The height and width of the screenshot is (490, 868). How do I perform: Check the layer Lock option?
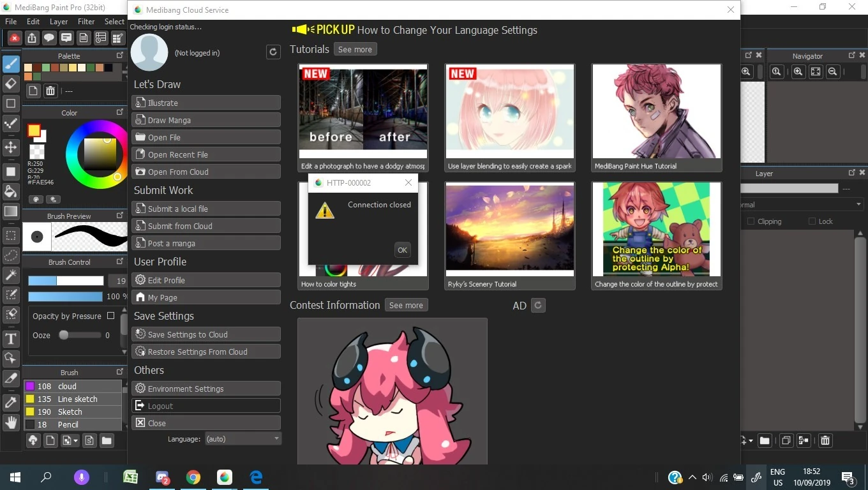pyautogui.click(x=812, y=221)
